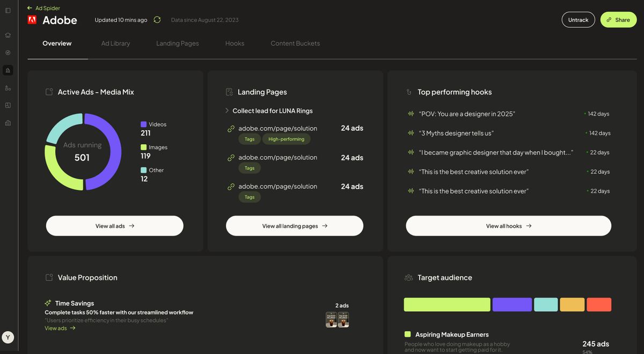
Task: Open the shapes icon in sidebar
Action: tap(8, 88)
